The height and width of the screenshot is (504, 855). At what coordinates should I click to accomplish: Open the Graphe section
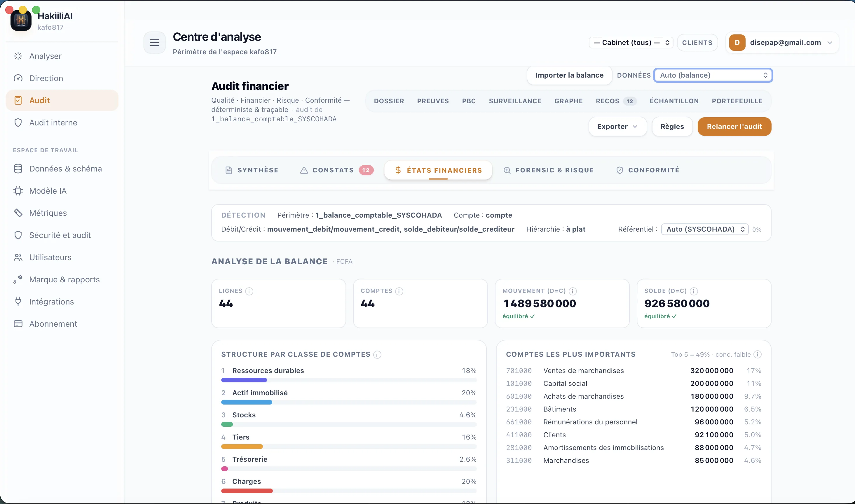point(568,101)
